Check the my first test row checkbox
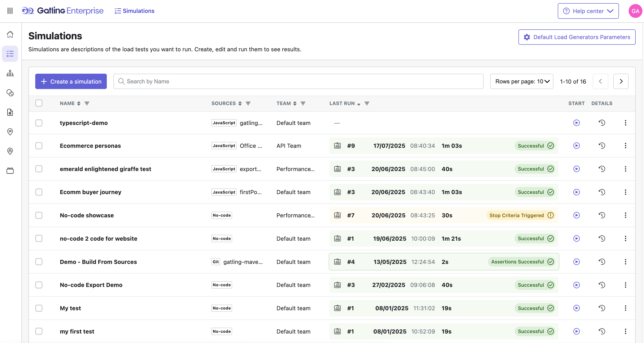644x343 pixels. (x=39, y=331)
